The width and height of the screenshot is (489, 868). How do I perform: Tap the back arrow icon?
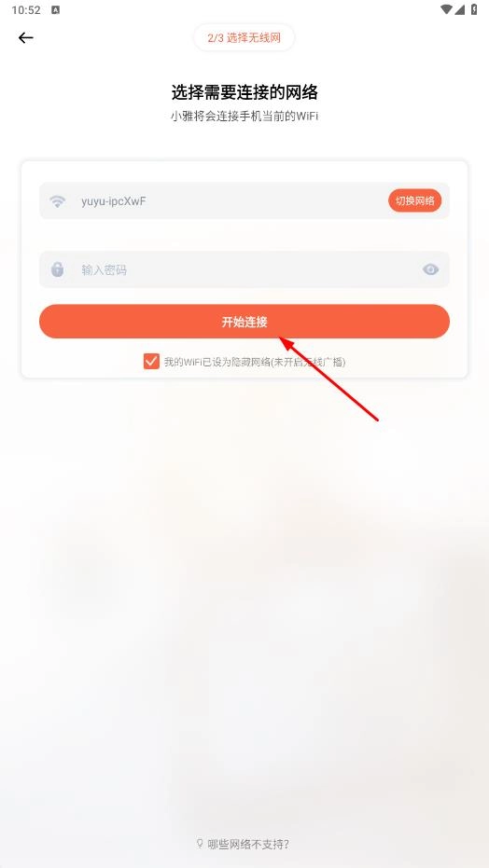coord(25,37)
